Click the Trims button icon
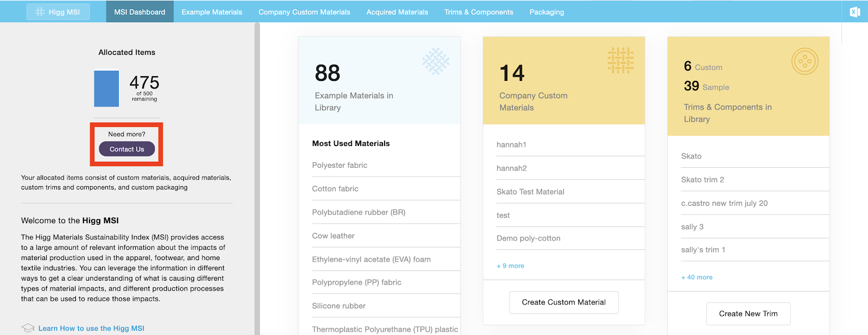This screenshot has width=868, height=335. point(805,61)
